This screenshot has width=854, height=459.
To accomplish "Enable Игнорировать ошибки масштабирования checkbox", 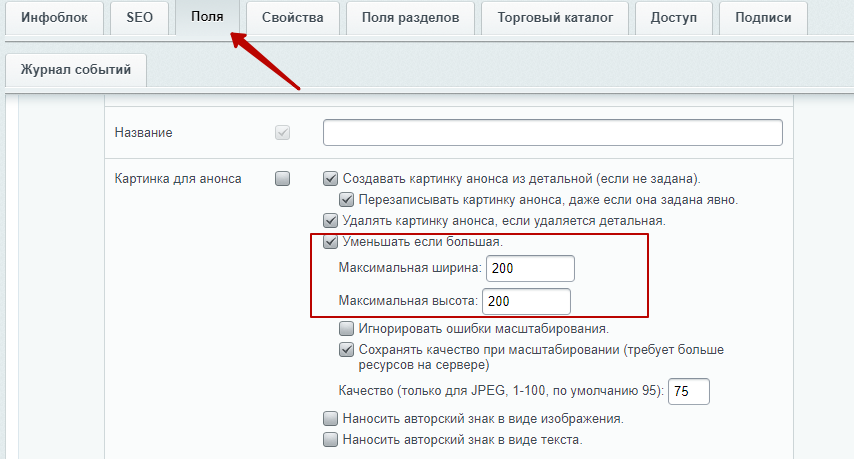I will (x=346, y=329).
